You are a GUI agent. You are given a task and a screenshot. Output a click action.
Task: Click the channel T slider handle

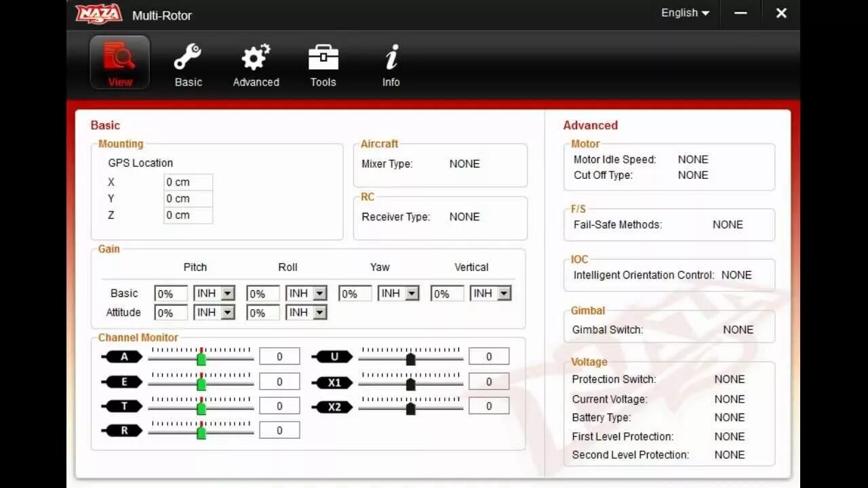point(201,408)
